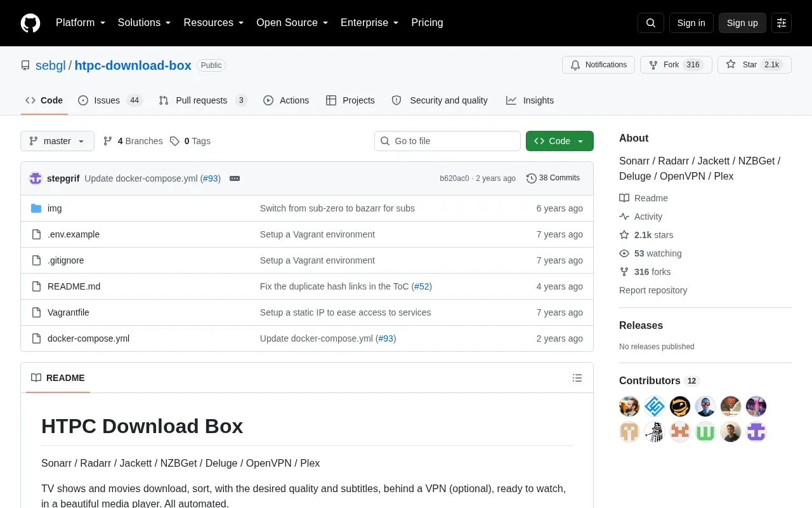
Task: Open the green W contributor avatar
Action: coord(705,432)
